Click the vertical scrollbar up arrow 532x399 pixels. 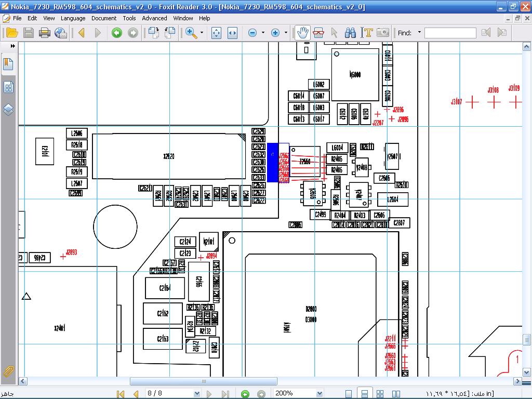pos(527,46)
